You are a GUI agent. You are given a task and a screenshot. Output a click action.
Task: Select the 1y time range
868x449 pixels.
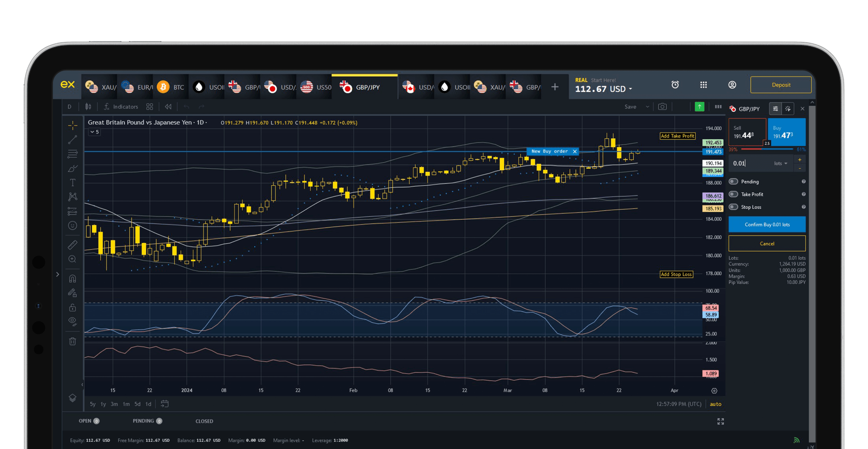point(103,404)
